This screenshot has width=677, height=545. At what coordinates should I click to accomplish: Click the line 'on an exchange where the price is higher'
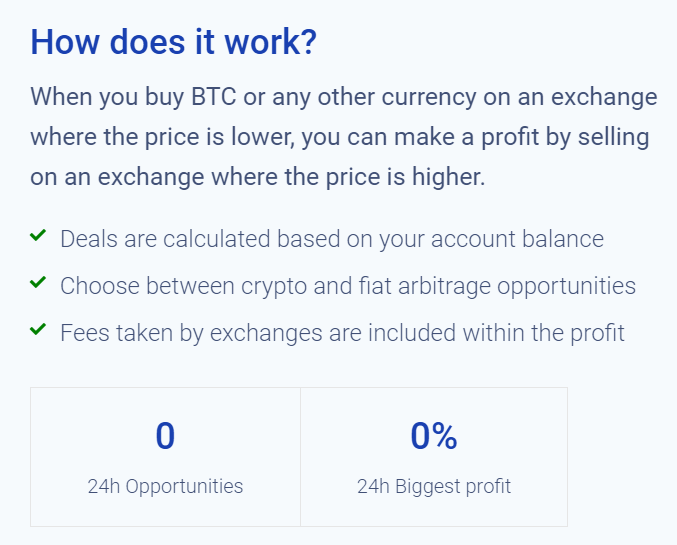tap(258, 177)
